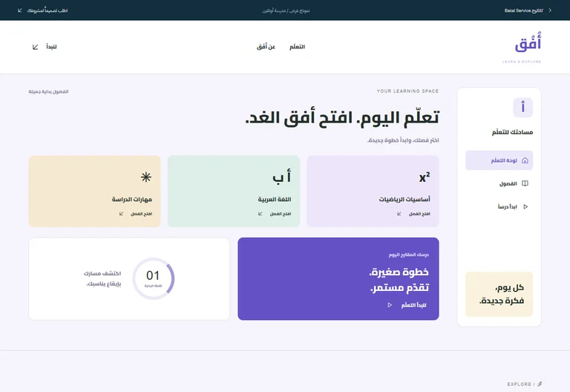570x392 pixels.
Task: Click افتح الفصل on أساسيات الرياضيات card
Action: [x=419, y=214]
